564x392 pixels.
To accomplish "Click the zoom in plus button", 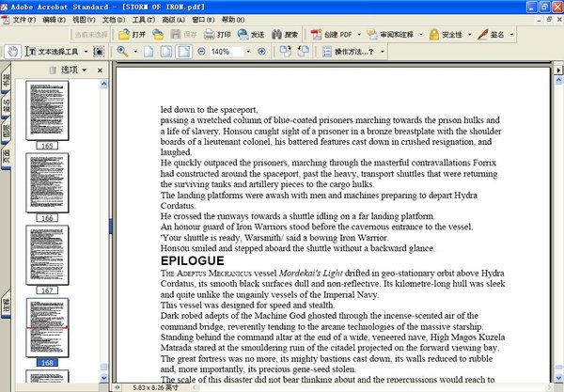I will tap(261, 52).
